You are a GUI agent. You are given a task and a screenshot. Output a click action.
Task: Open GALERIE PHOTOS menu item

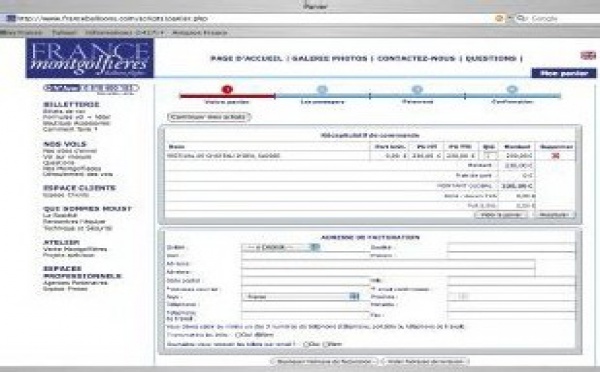329,59
